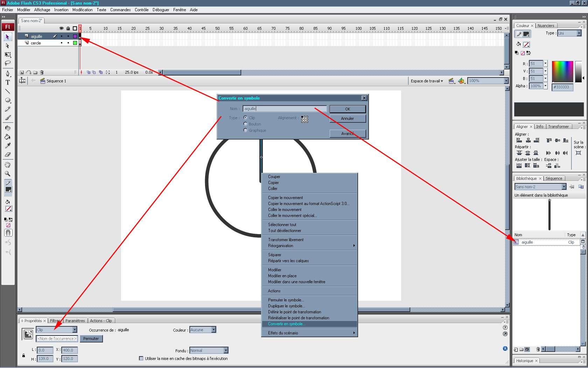Viewport: 588px width, 368px height.
Task: Select the Lasso tool
Action: tap(8, 63)
